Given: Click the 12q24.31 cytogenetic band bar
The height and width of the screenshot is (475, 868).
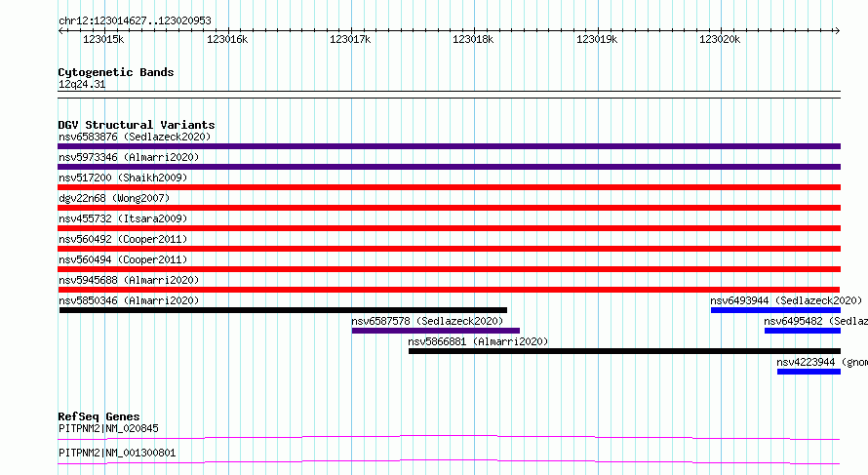Looking at the screenshot, I should [x=449, y=95].
